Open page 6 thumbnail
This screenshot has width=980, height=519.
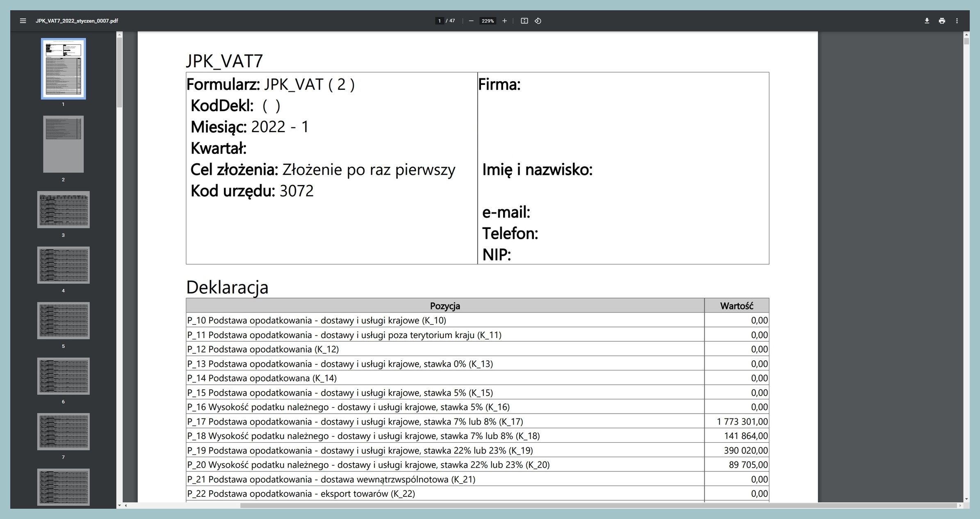click(63, 376)
